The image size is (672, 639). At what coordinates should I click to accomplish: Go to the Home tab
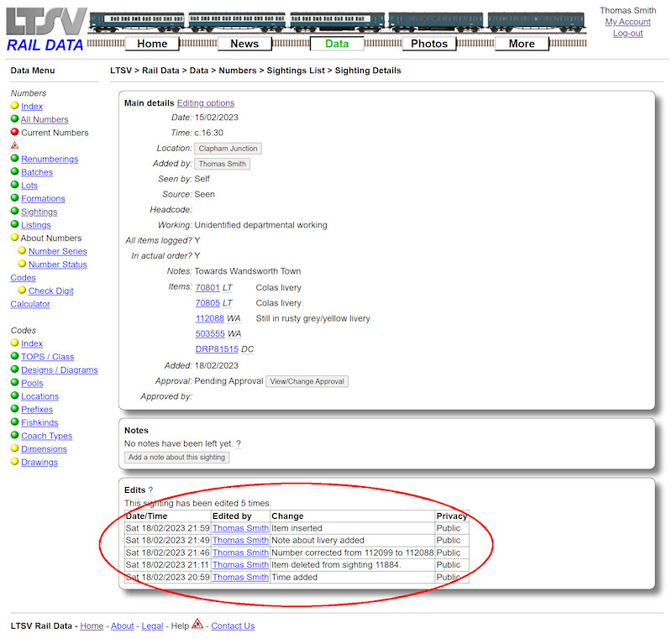(152, 44)
